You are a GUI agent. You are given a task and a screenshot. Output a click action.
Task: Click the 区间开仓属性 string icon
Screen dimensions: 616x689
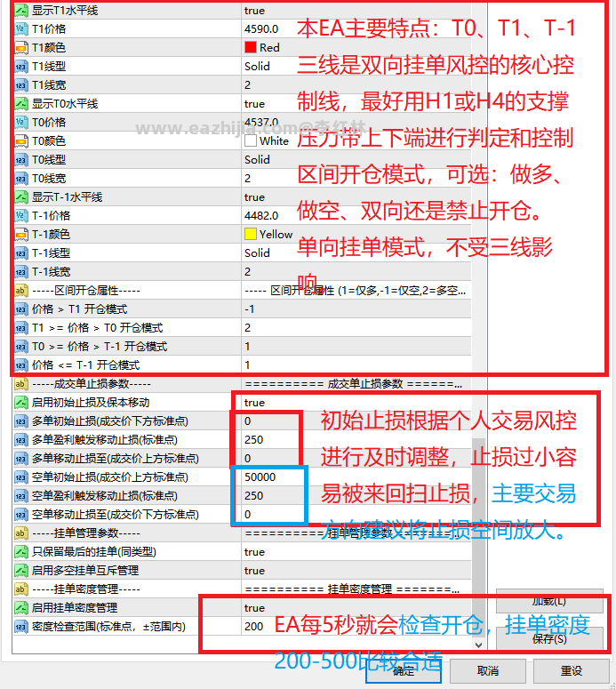pos(21,291)
